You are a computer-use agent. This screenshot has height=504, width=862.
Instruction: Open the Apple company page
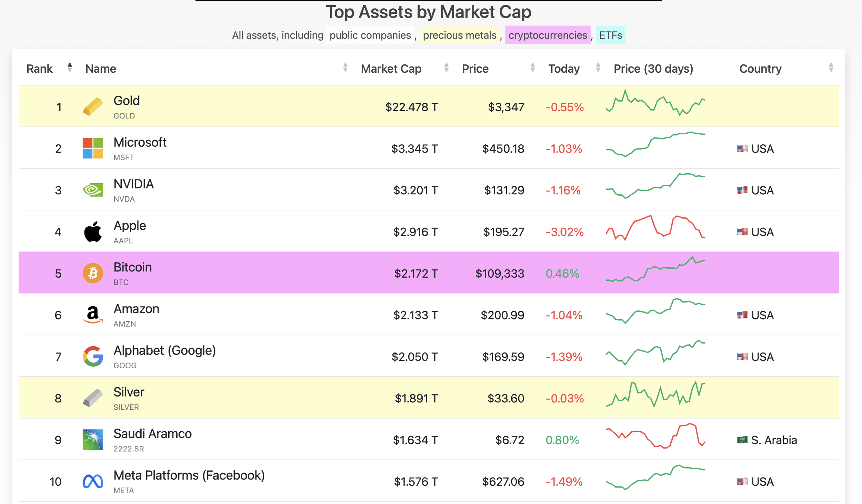pos(130,226)
